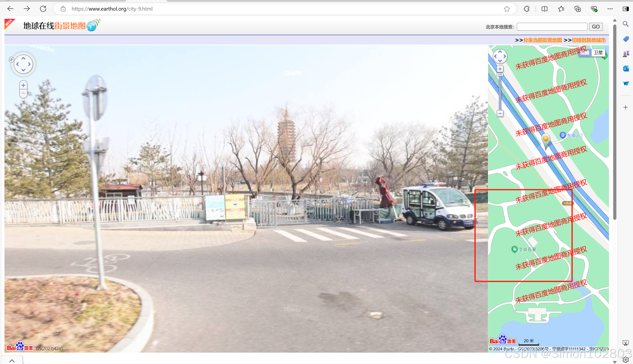Screen dimensions: 633x364
Task: Click the map zoom level slider track
Action: coord(500,95)
